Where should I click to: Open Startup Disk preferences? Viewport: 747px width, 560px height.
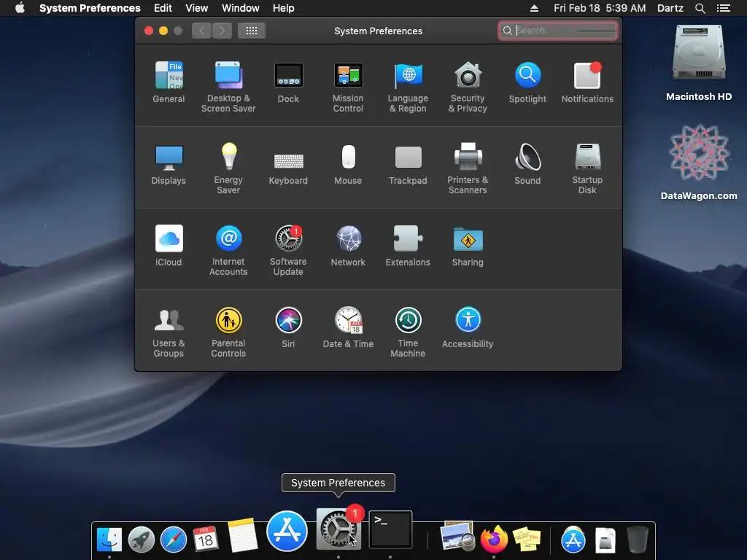tap(587, 168)
